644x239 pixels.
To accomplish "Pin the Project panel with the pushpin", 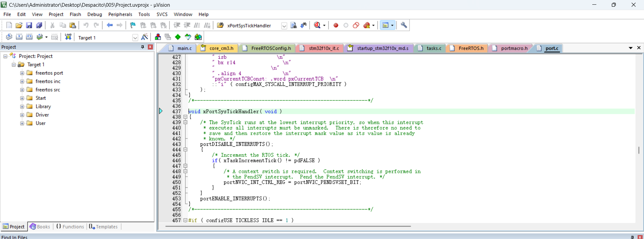I will click(143, 47).
